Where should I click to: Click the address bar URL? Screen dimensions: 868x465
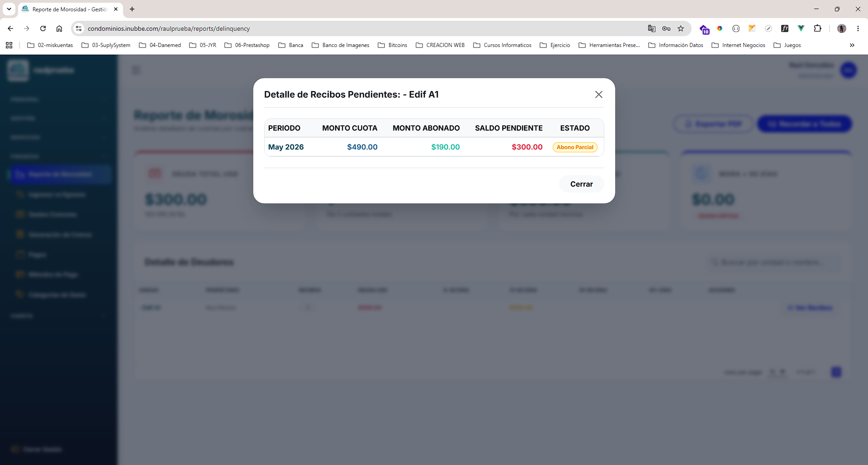point(169,28)
